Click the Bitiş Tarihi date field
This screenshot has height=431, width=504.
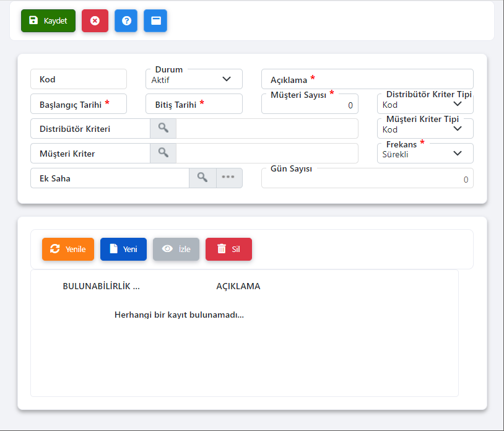pos(194,104)
